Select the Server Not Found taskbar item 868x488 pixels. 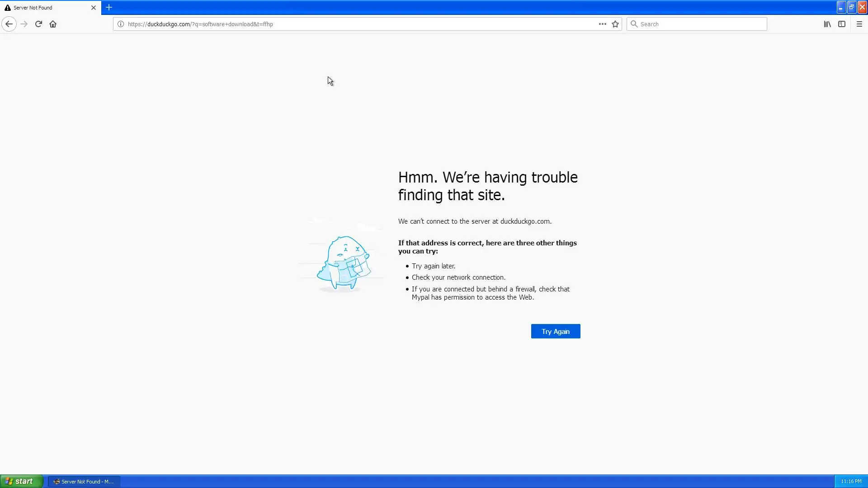tap(84, 482)
